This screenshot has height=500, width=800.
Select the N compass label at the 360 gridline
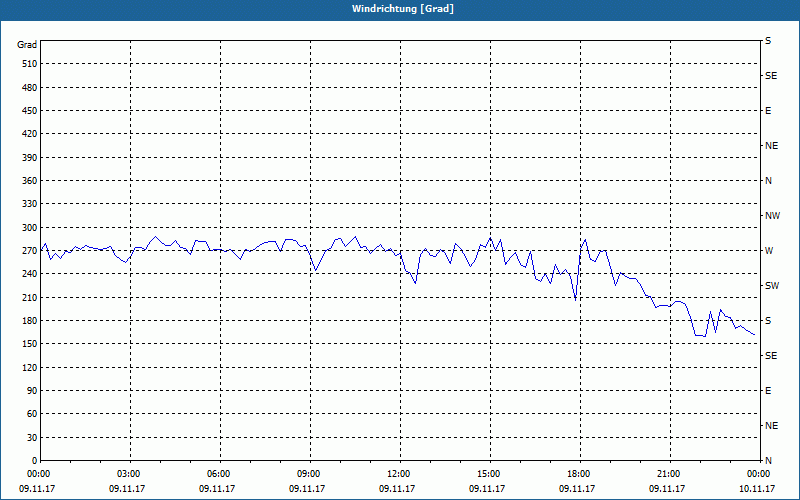[768, 181]
